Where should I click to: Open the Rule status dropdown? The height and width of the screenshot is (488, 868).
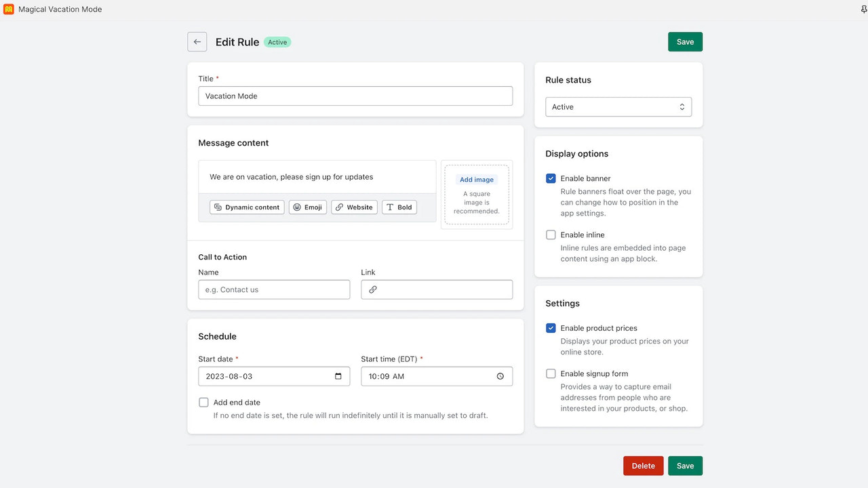tap(618, 106)
